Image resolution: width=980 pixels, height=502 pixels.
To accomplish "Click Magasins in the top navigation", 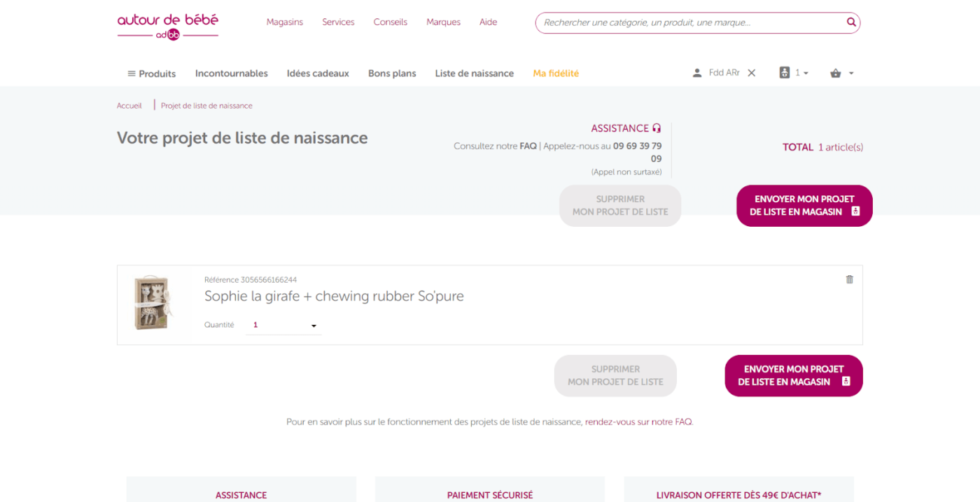I will [x=285, y=22].
